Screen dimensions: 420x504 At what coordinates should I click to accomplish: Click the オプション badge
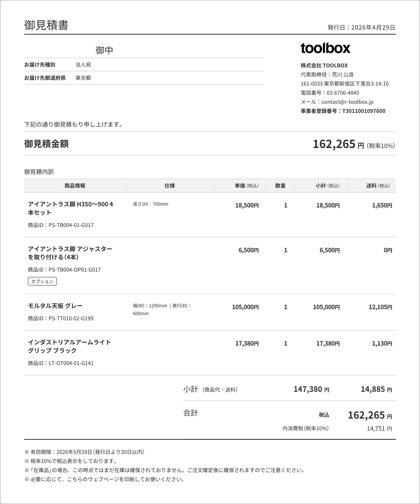click(x=42, y=281)
